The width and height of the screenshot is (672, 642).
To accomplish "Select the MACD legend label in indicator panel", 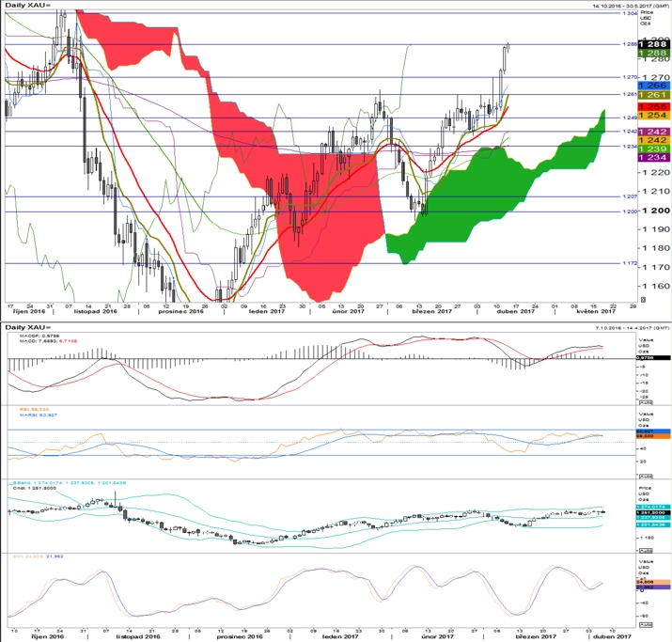I will point(27,343).
